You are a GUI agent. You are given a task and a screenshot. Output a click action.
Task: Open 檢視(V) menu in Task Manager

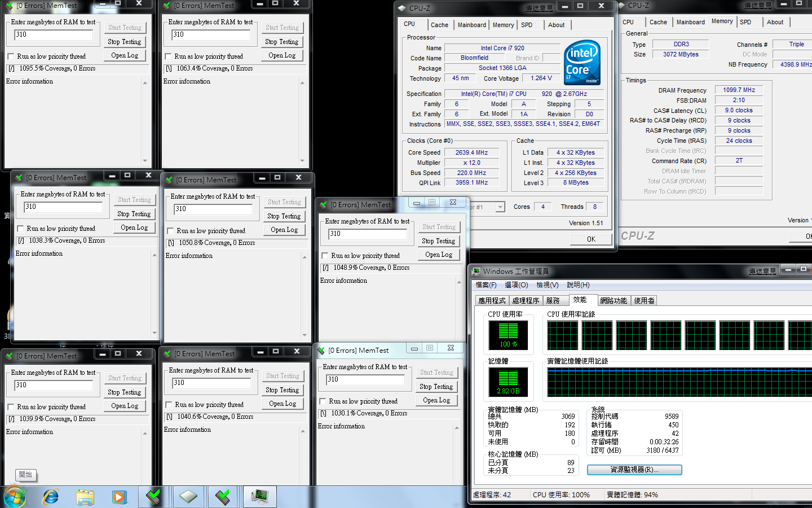[547, 285]
